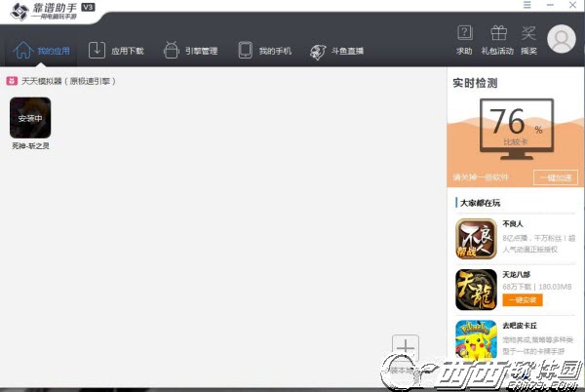Viewport: 585px width, 392px height.
Task: Click the 实时检测 heading
Action: (475, 83)
